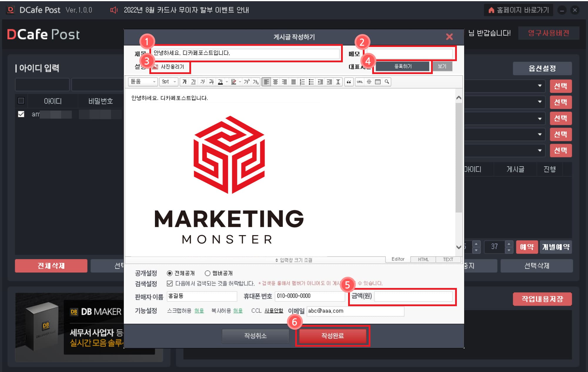
Task: Insert a table into the post
Action: pos(378,82)
